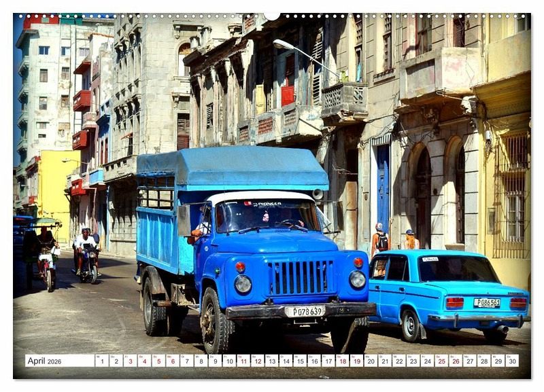Click the yellow building on the left
Image resolution: width=544 pixels, height=392 pixels.
[54, 183]
